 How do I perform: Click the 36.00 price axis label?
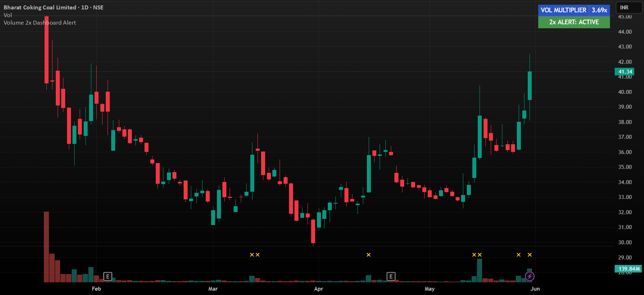[x=625, y=152]
